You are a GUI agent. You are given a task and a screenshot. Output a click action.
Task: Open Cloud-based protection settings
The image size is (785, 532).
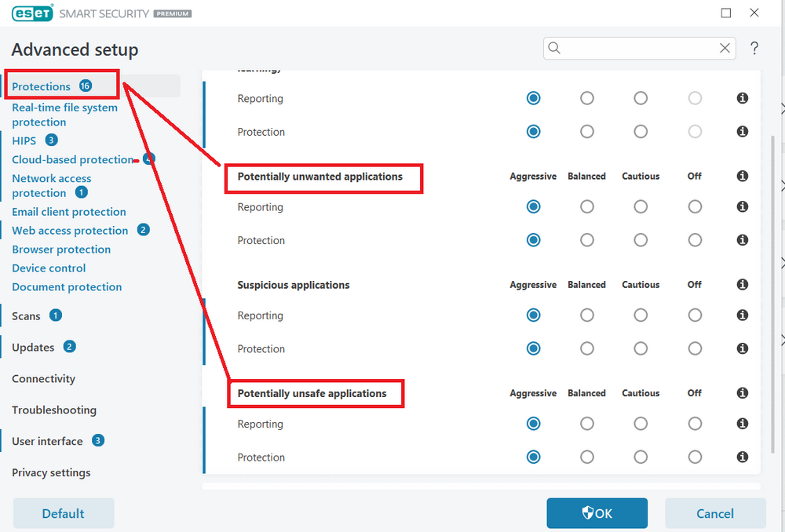[x=73, y=159]
